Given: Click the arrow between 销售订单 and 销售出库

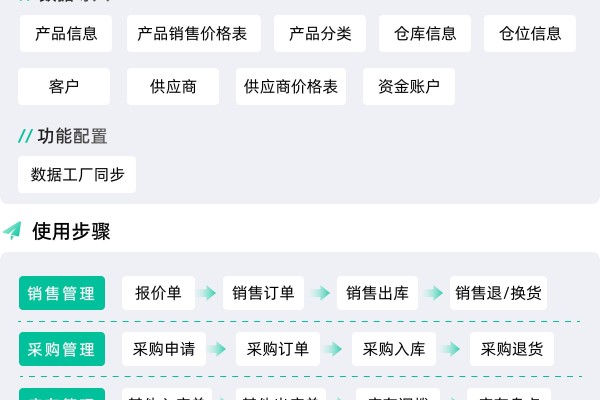Looking at the screenshot, I should click(x=321, y=293).
